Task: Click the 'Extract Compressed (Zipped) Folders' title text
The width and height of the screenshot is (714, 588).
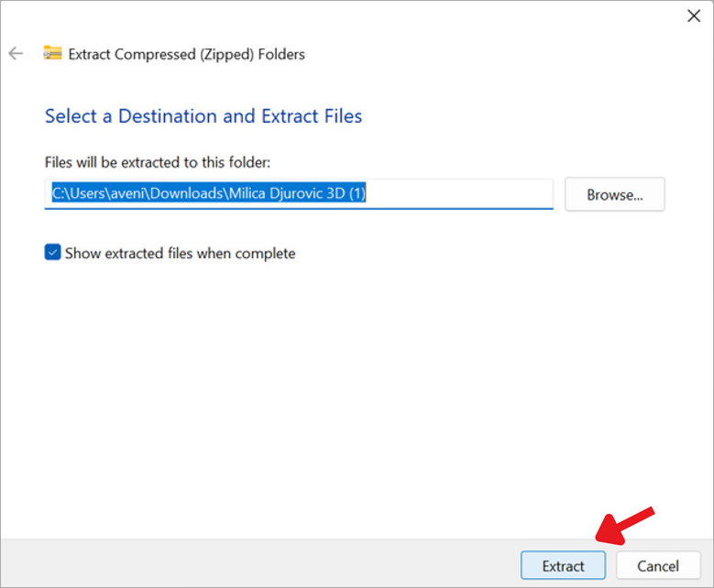Action: [187, 54]
